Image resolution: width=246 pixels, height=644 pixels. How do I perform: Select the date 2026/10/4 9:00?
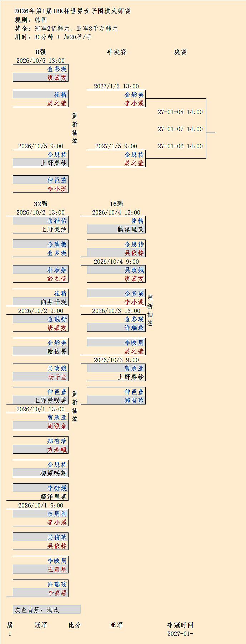(x=116, y=262)
